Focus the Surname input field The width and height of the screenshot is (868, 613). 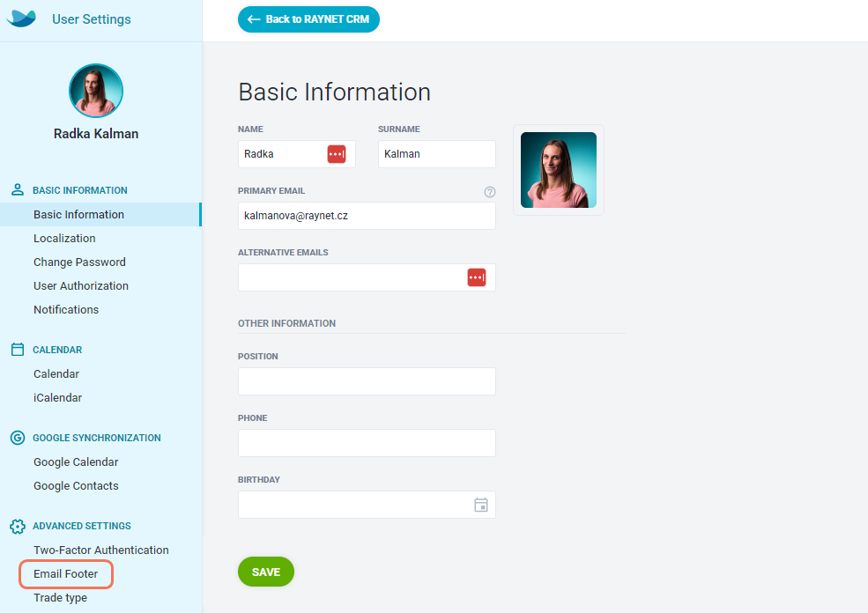click(437, 154)
